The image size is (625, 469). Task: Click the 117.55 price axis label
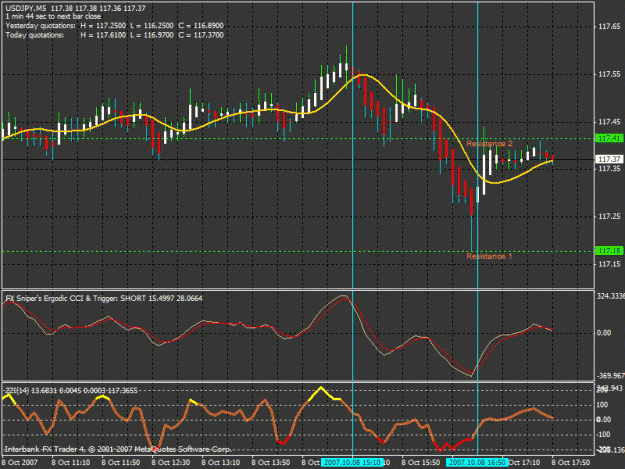pos(609,74)
